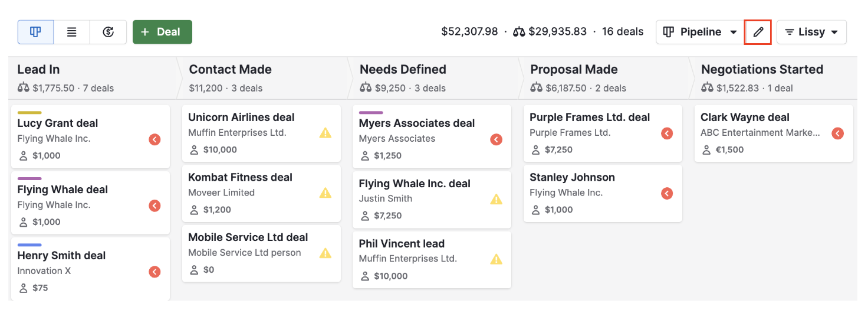Switch to forecast view
Image resolution: width=868 pixels, height=326 pixels.
[x=108, y=32]
